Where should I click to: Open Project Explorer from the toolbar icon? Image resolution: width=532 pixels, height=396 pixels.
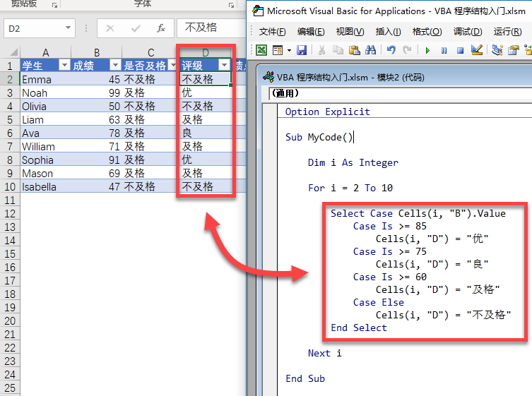tap(497, 50)
